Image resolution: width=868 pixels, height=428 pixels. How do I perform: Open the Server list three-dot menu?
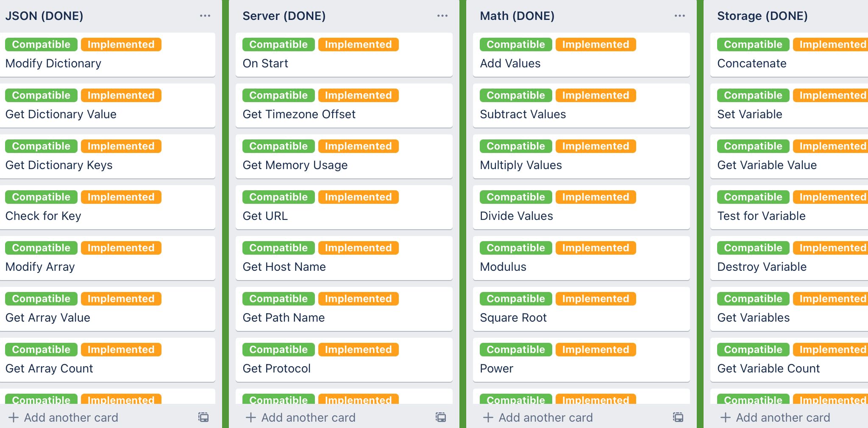click(442, 16)
